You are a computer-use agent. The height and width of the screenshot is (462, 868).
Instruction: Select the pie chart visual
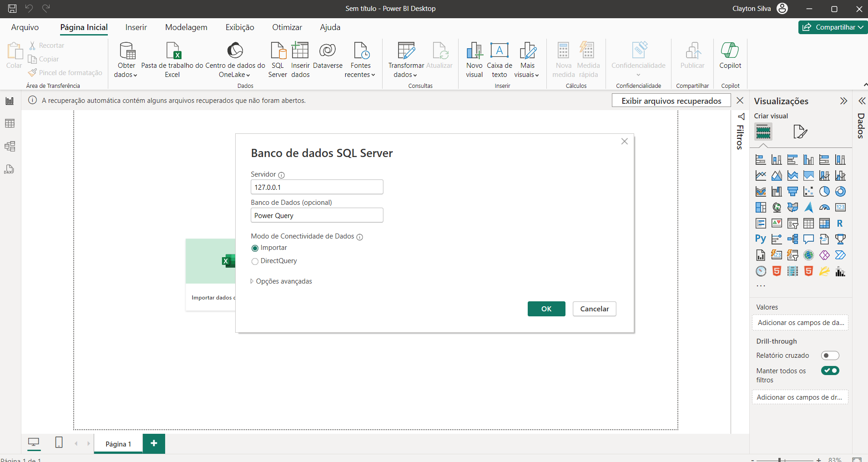(x=824, y=192)
